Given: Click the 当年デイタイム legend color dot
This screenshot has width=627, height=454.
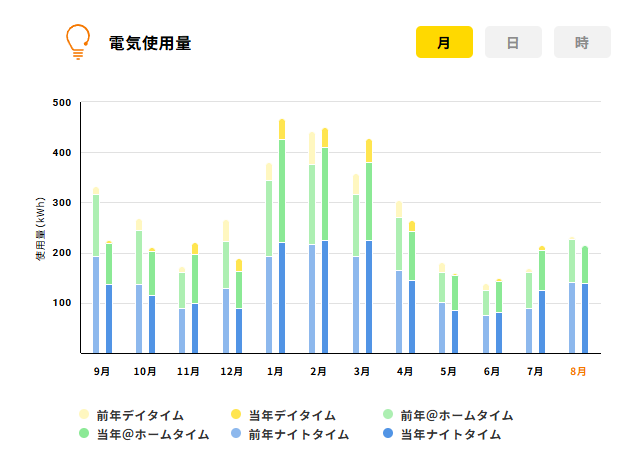Looking at the screenshot, I should tap(236, 414).
